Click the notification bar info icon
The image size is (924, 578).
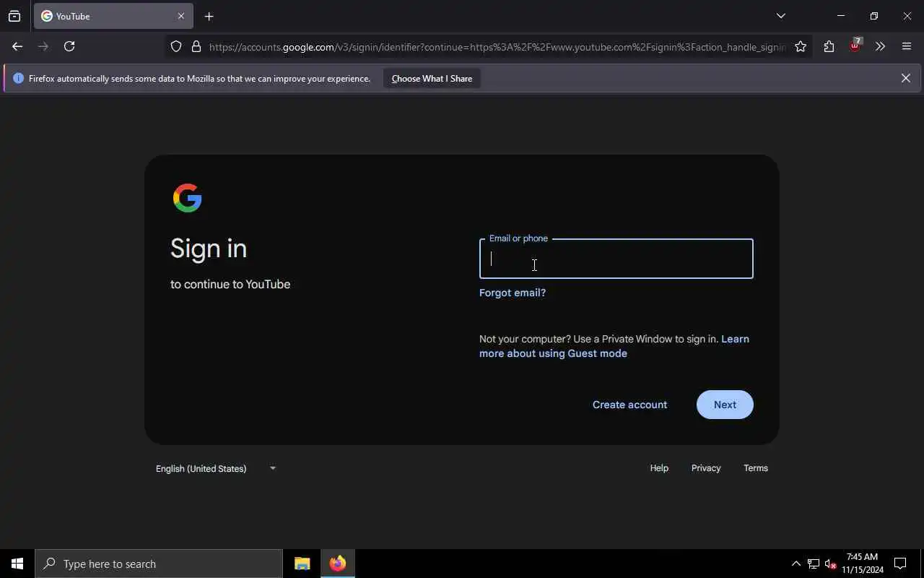19,78
